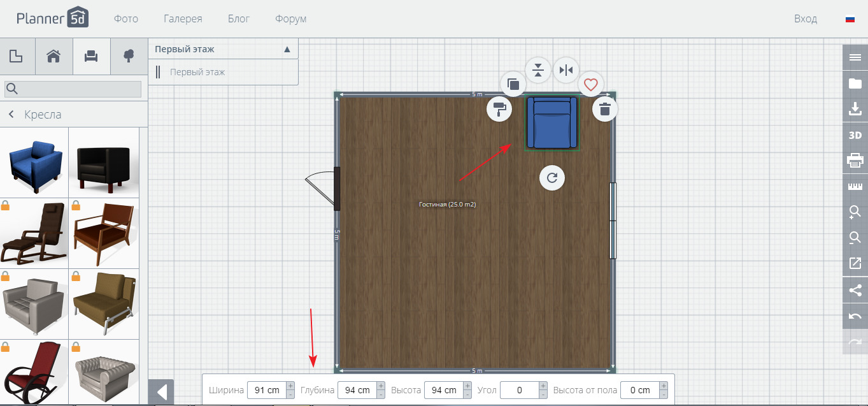Open the paint roller material tool
The height and width of the screenshot is (406, 868).
pos(499,110)
